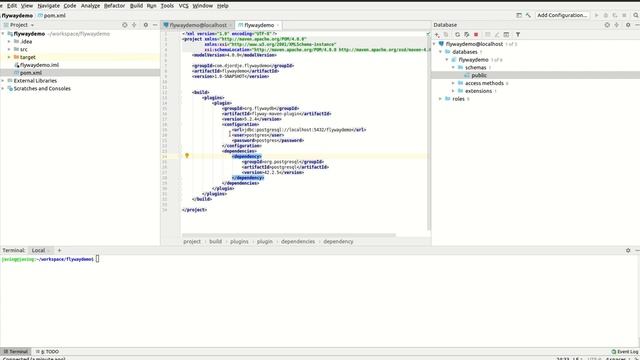Expand the src folder
Image resolution: width=640 pixels, height=360 pixels.
[9, 49]
